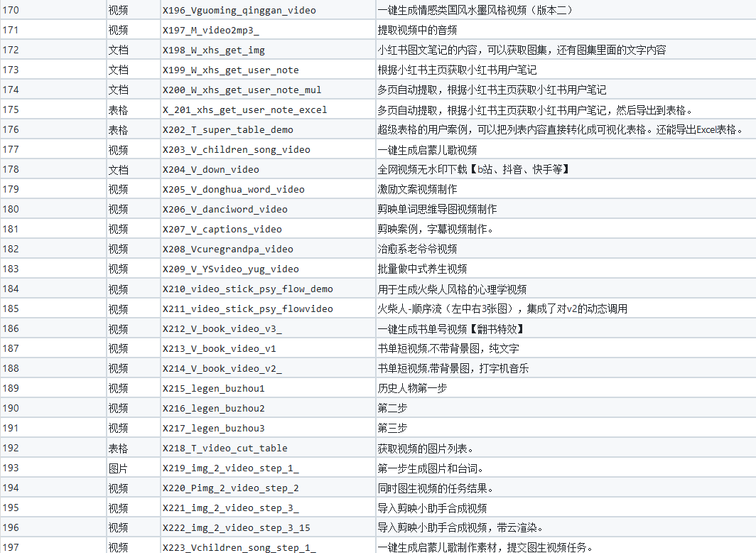Click description 第三步
This screenshot has width=756, height=553.
coord(392,428)
